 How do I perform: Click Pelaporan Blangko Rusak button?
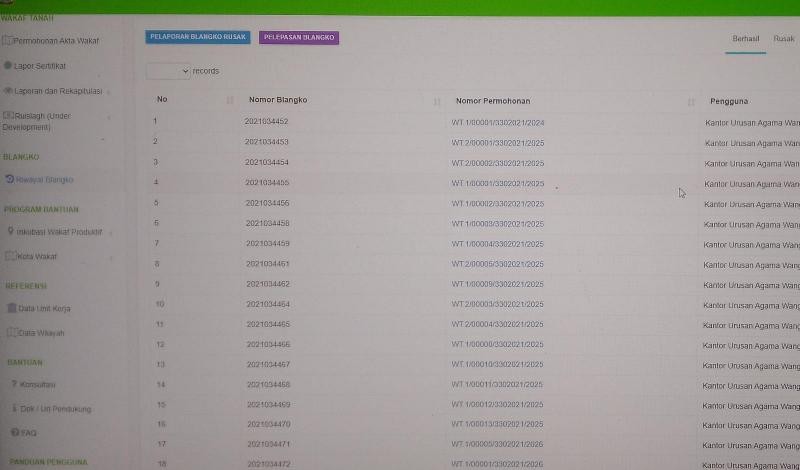point(198,37)
